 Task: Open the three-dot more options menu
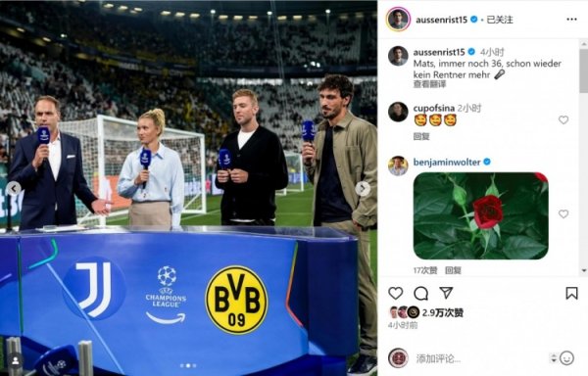571,20
